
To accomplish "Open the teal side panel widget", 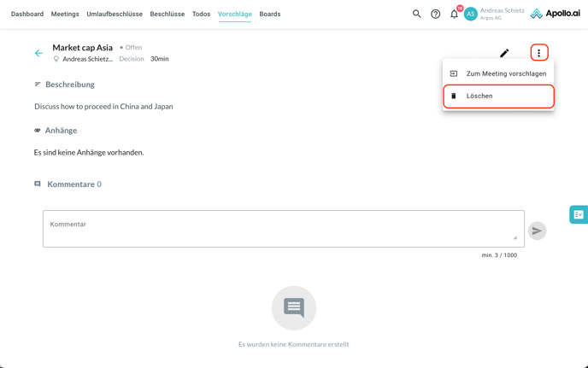I will (x=579, y=215).
